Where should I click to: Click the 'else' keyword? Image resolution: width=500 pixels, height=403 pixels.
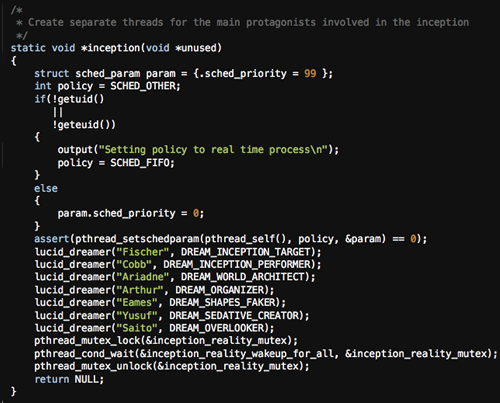[46, 188]
